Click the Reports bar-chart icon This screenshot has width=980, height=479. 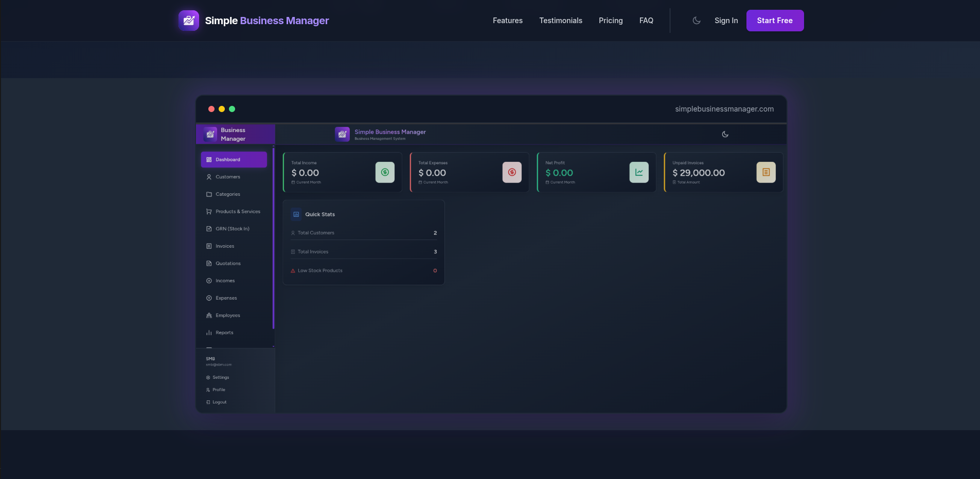coord(209,333)
